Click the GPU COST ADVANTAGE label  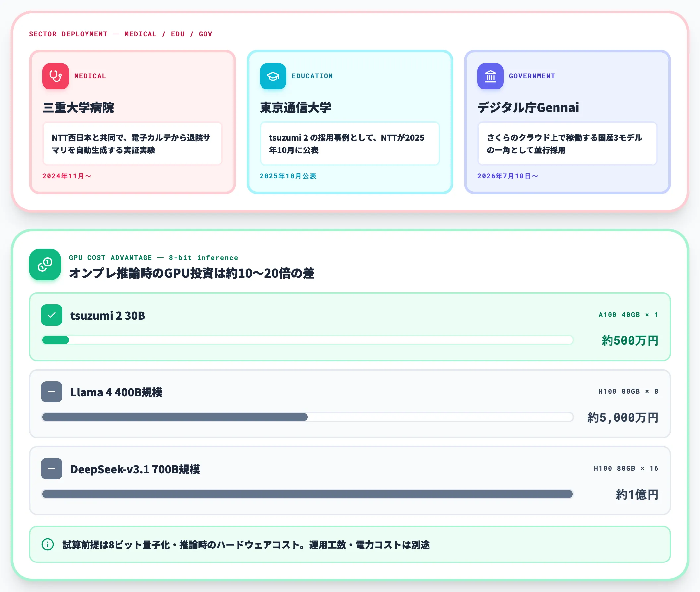click(x=153, y=258)
